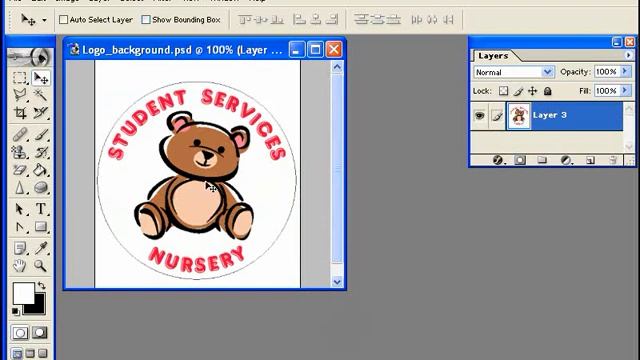Image resolution: width=640 pixels, height=360 pixels.
Task: Click the Delete layer trash icon
Action: coord(613,160)
